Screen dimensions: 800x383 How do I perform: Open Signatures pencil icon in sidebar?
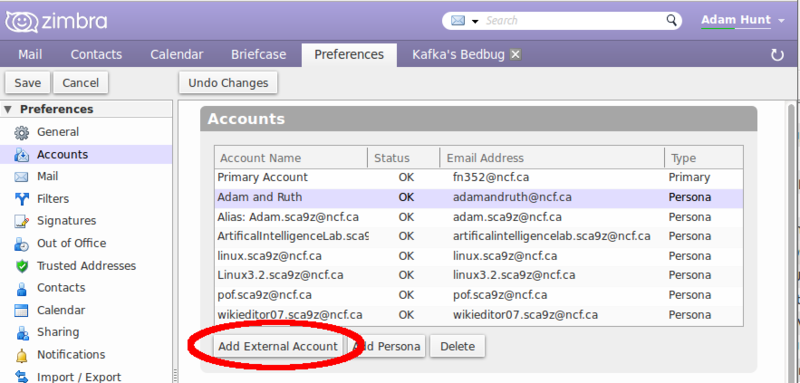click(x=21, y=221)
